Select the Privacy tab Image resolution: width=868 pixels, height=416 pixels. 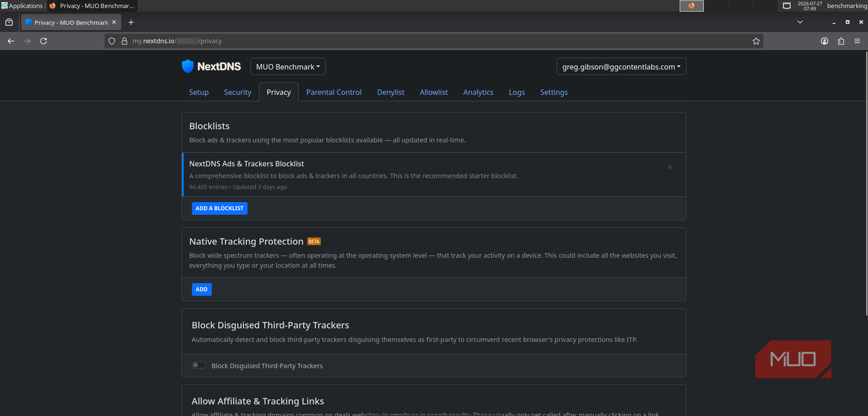pos(278,92)
